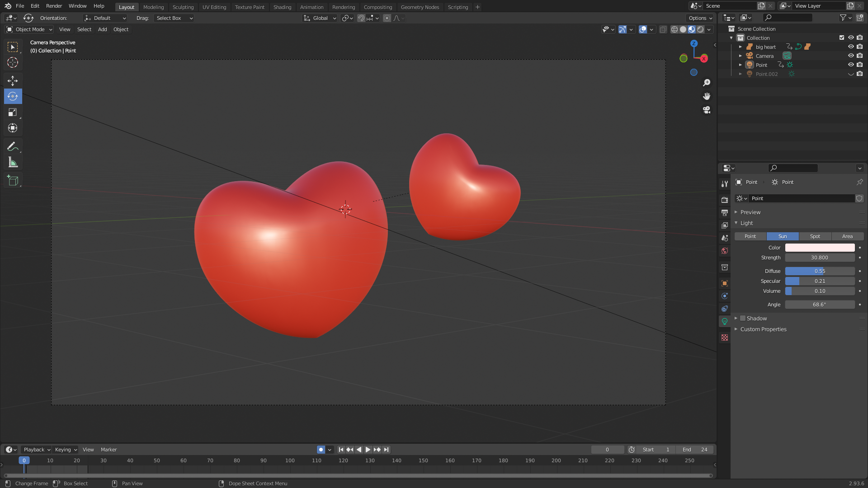Enable the Shadow checkbox
This screenshot has height=488, width=868.
point(743,319)
